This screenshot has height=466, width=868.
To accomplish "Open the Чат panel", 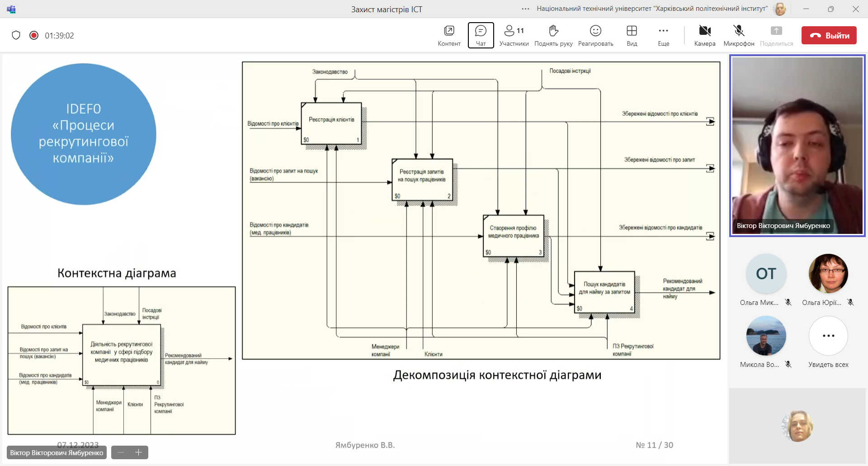I will [481, 35].
